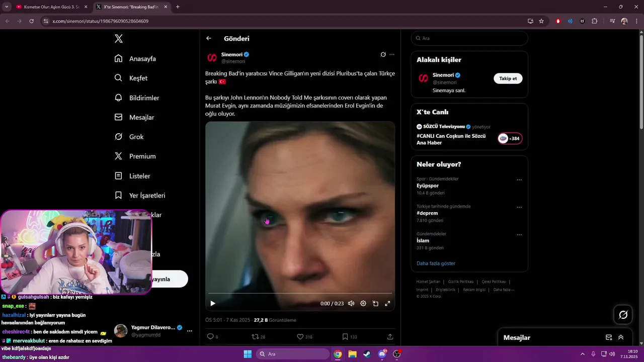Open the blue sound waves extension

coord(570,21)
